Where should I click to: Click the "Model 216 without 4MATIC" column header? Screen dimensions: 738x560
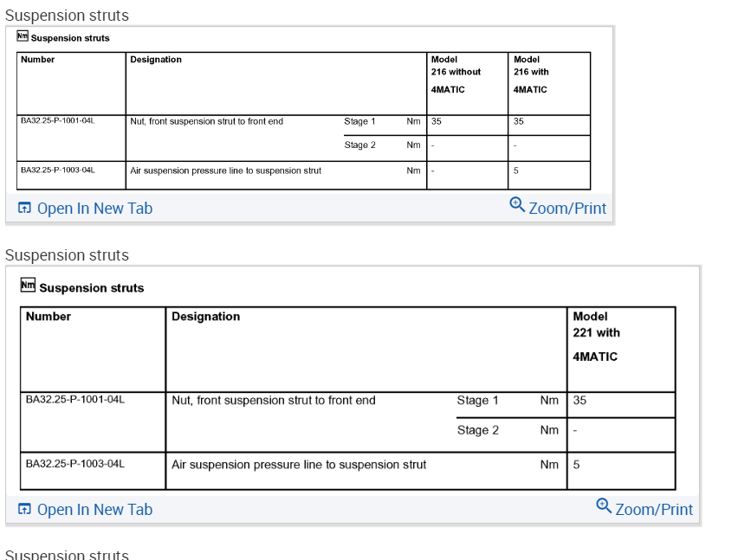pyautogui.click(x=456, y=74)
